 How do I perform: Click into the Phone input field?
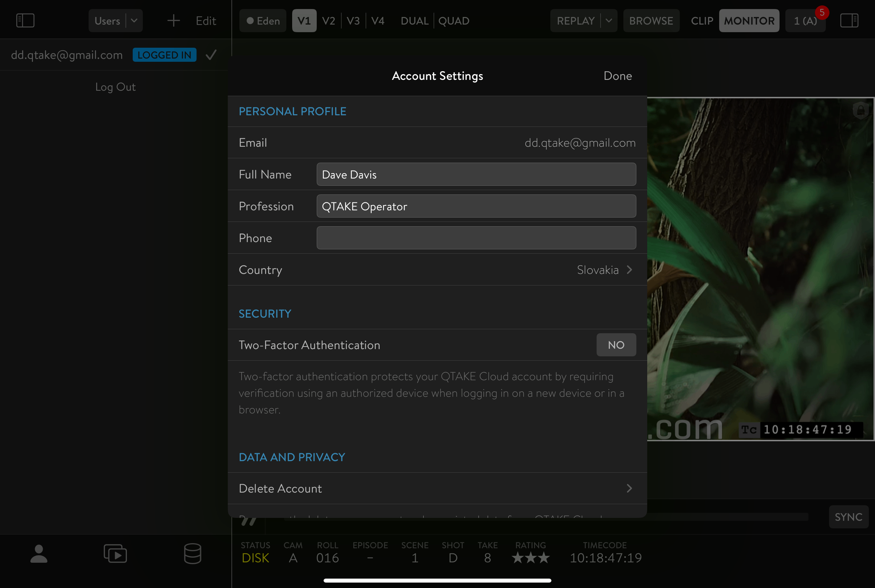point(476,238)
